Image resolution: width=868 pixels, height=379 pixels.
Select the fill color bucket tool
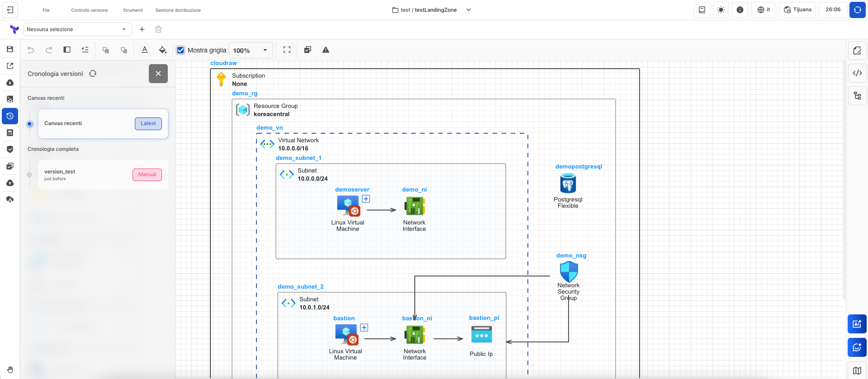pos(162,50)
